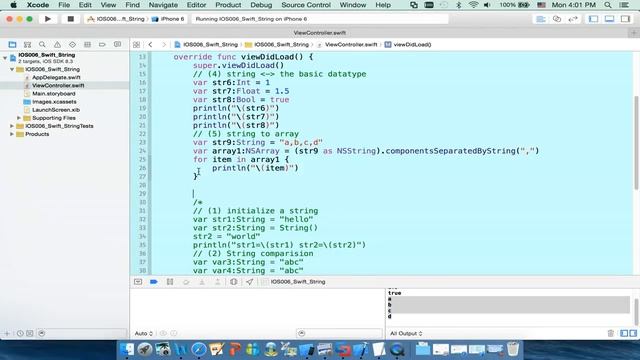Open the File menu

point(64,5)
